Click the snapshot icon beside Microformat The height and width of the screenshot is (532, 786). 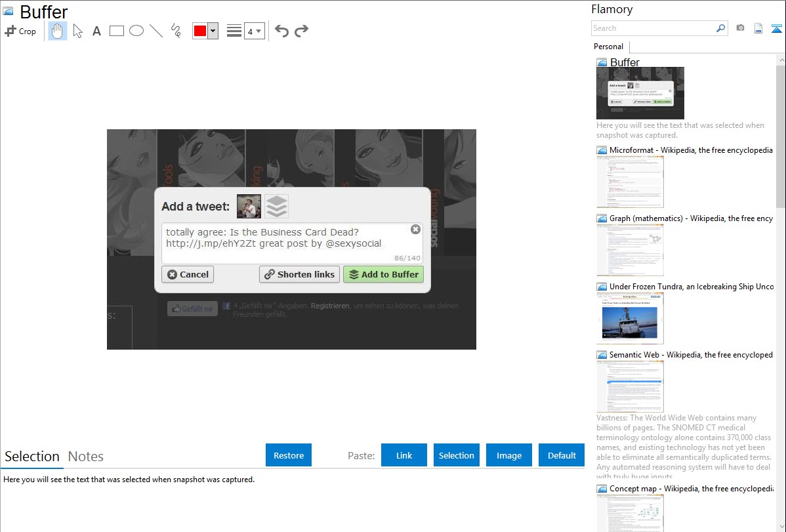pos(602,150)
